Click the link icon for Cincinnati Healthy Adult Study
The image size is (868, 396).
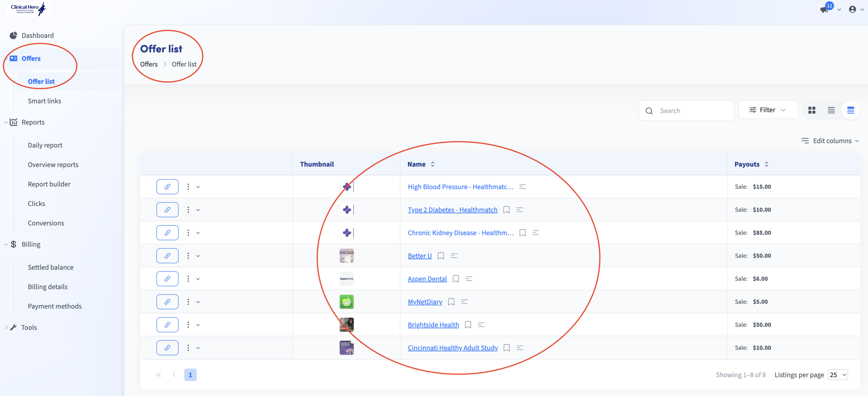(x=167, y=348)
